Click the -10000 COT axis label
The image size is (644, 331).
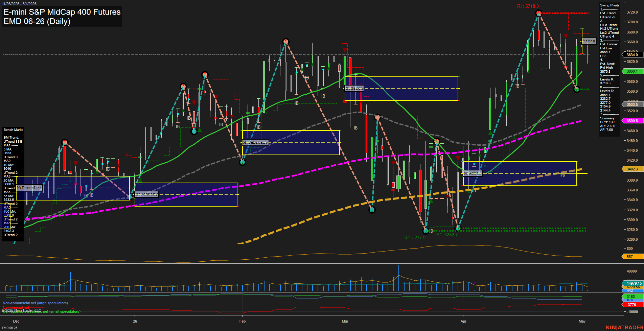[x=632, y=312]
